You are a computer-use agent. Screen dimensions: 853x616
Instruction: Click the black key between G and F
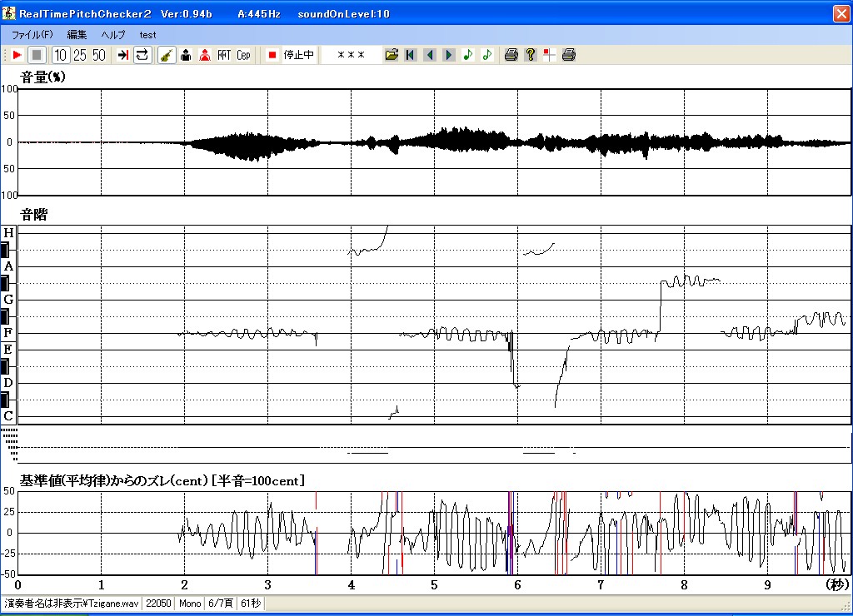(5, 316)
